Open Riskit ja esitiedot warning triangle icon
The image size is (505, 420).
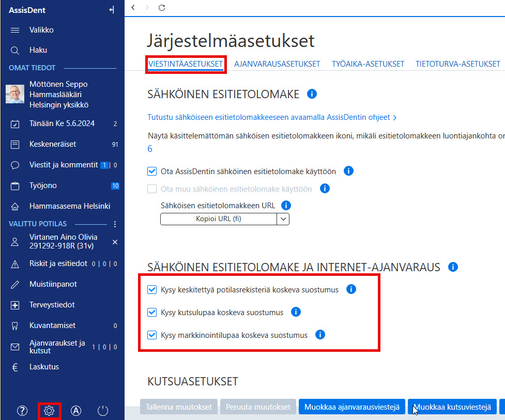pyautogui.click(x=15, y=264)
